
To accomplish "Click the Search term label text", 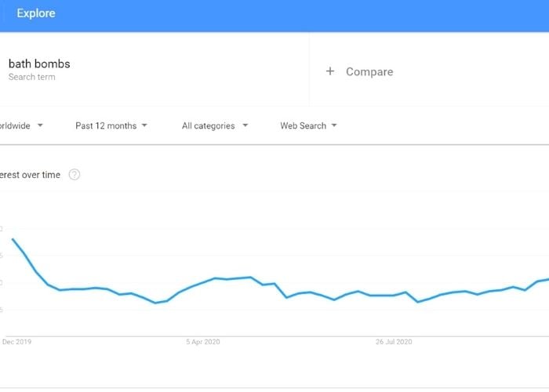I will [x=32, y=77].
